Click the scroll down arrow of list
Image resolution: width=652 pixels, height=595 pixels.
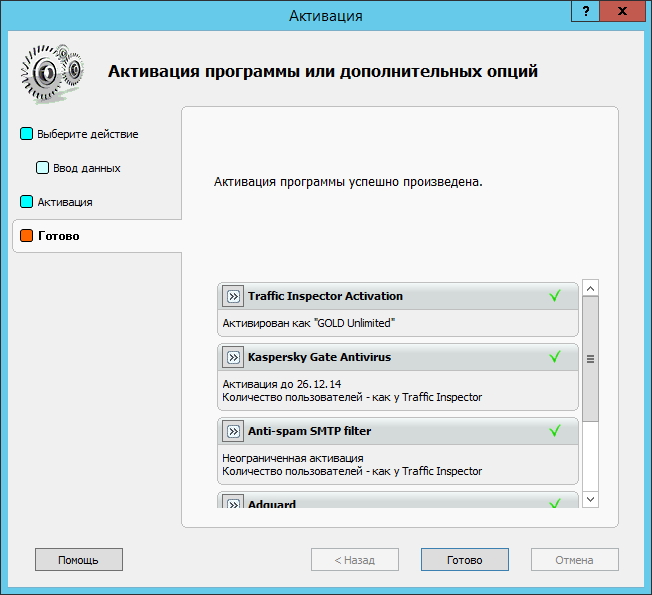click(x=590, y=499)
